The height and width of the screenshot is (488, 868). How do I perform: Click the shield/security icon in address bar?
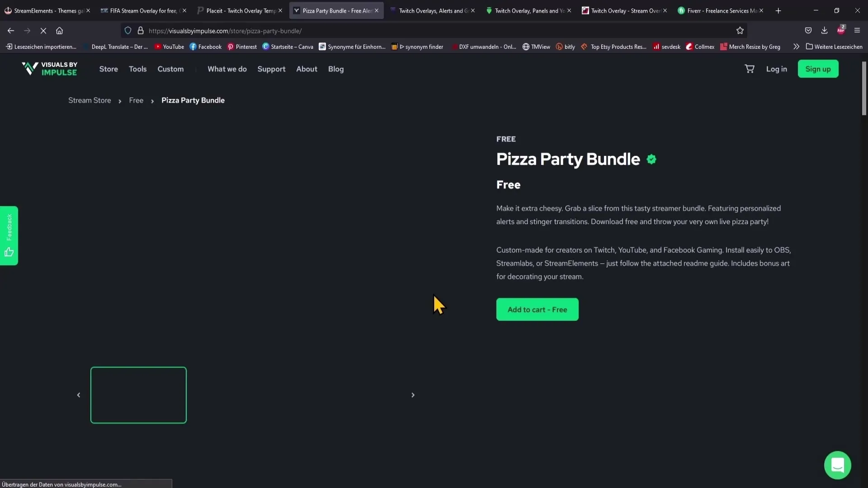127,30
